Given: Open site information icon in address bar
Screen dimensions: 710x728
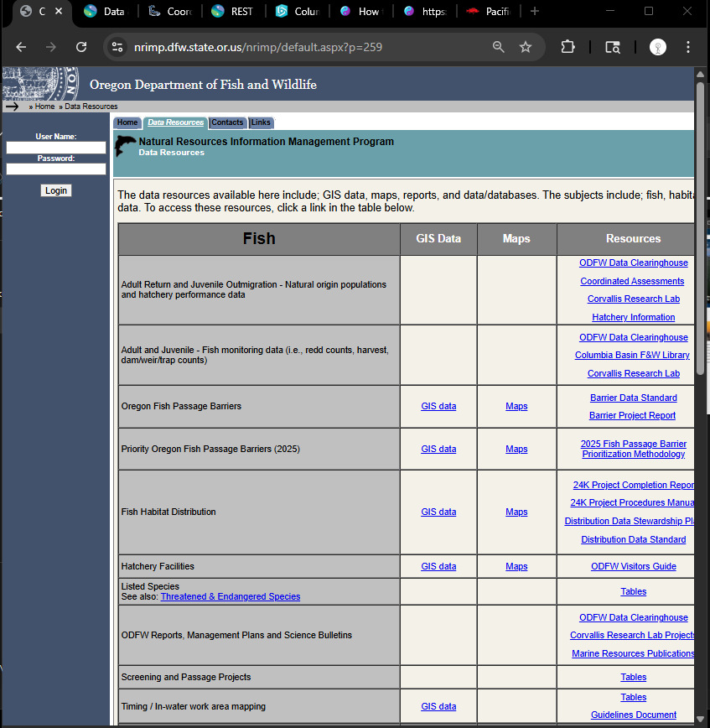Looking at the screenshot, I should [117, 47].
